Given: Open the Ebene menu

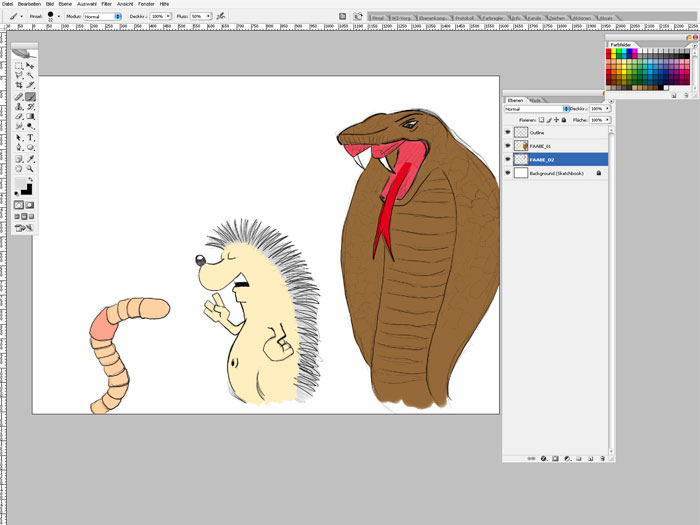Looking at the screenshot, I should (x=65, y=4).
